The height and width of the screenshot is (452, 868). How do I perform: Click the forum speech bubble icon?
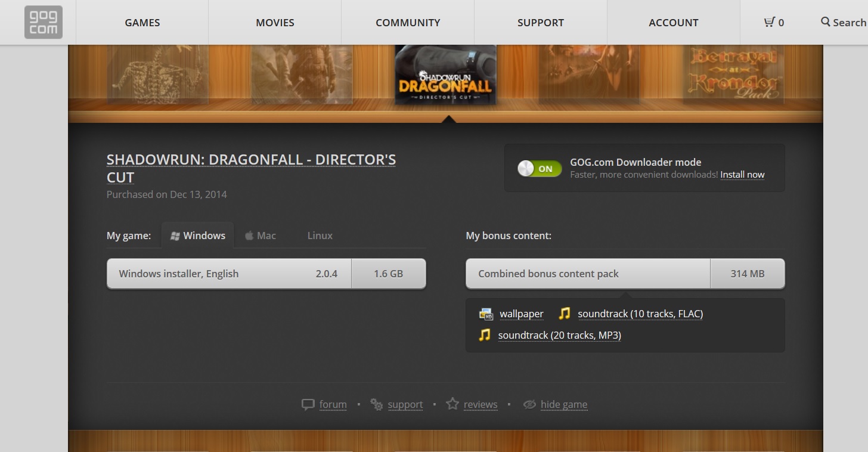pyautogui.click(x=308, y=404)
